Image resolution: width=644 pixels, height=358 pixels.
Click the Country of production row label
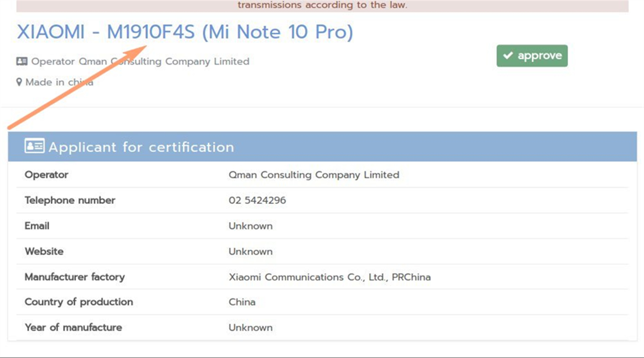click(79, 302)
